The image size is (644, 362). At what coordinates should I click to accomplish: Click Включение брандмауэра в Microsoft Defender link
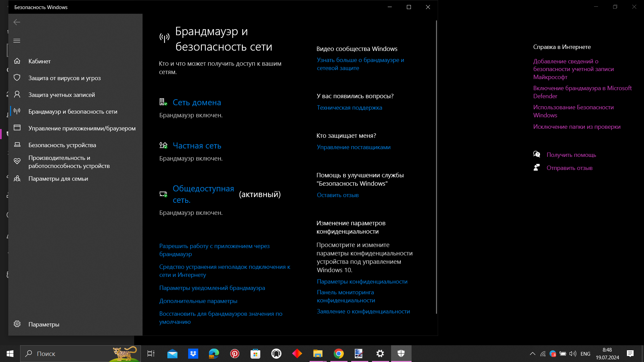tap(582, 92)
